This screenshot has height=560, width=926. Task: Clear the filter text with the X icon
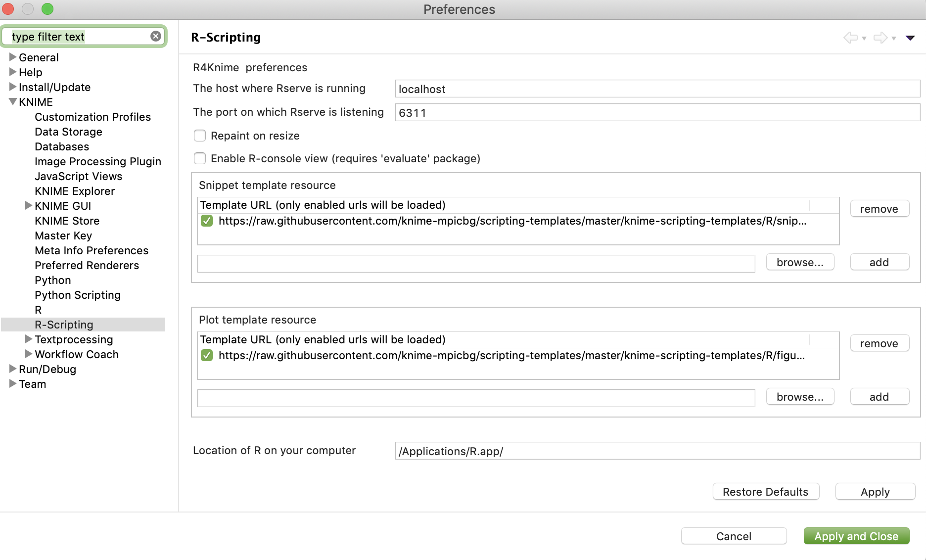pos(156,36)
